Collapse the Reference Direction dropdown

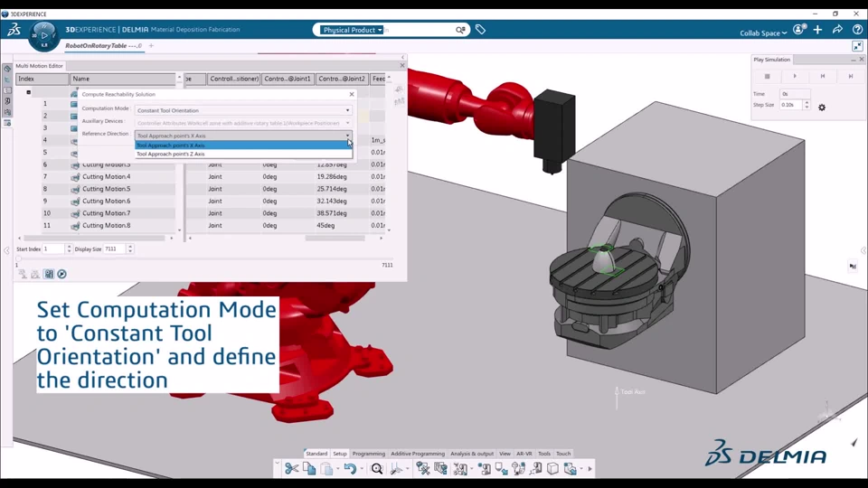click(x=347, y=136)
